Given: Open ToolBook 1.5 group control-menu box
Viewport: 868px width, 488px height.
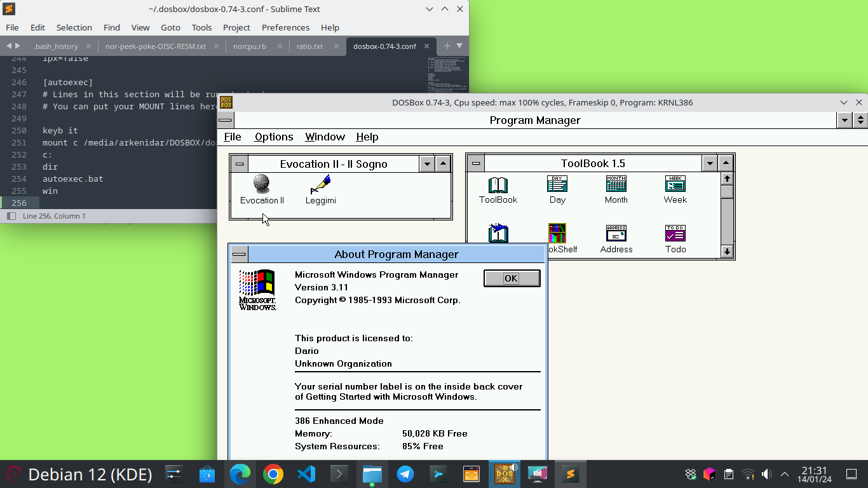Looking at the screenshot, I should pyautogui.click(x=476, y=164).
